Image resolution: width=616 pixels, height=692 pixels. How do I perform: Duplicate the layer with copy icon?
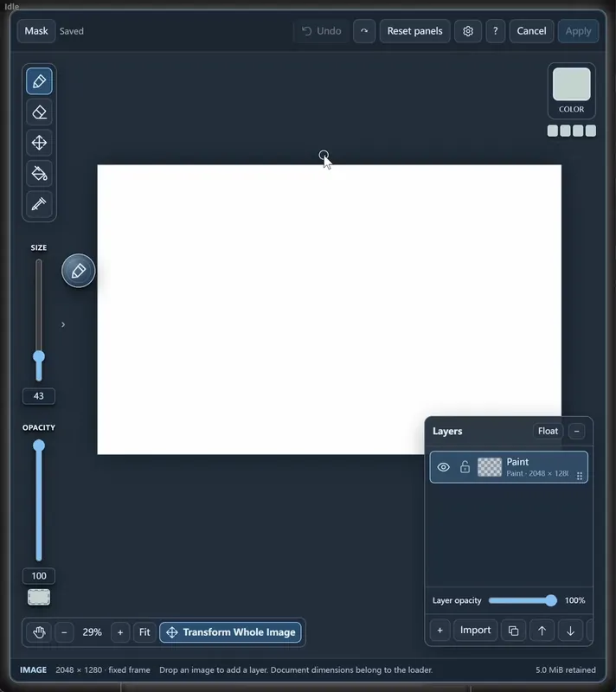point(513,630)
